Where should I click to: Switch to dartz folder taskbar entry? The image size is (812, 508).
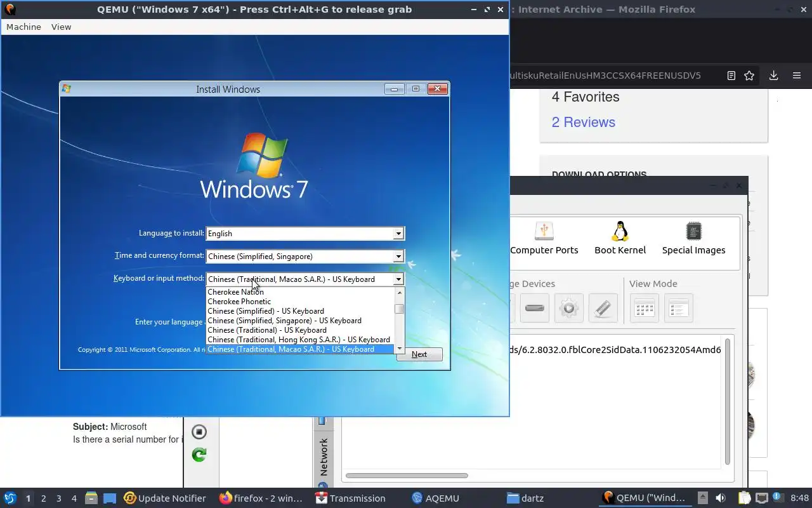(525, 498)
